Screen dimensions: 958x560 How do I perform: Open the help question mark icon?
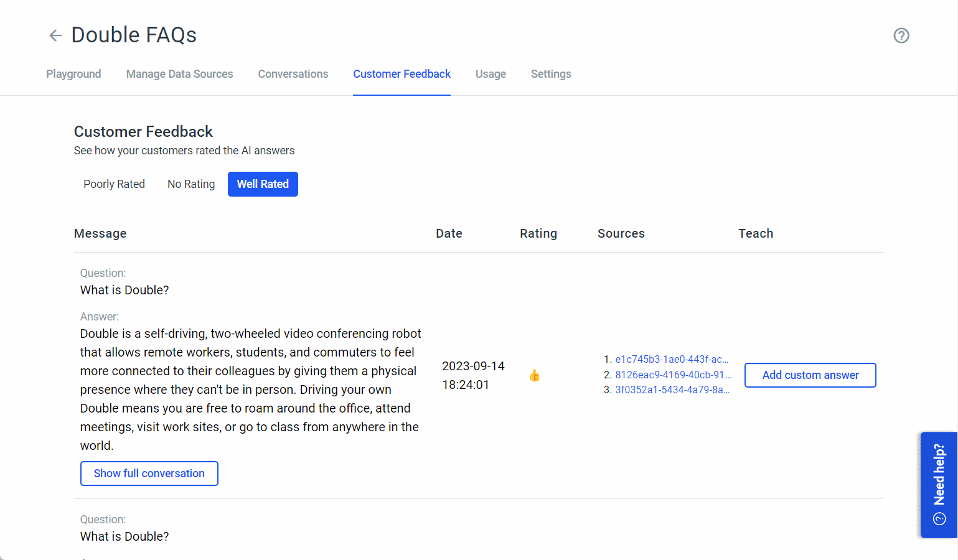[x=901, y=35]
